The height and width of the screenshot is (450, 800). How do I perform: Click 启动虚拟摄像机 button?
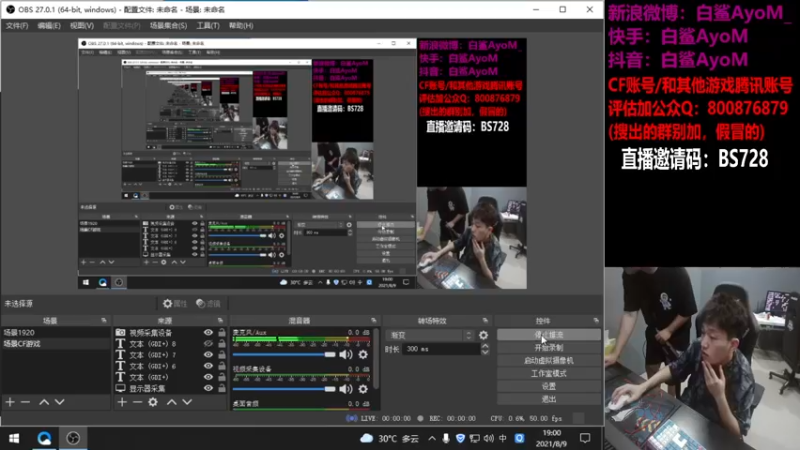click(549, 360)
